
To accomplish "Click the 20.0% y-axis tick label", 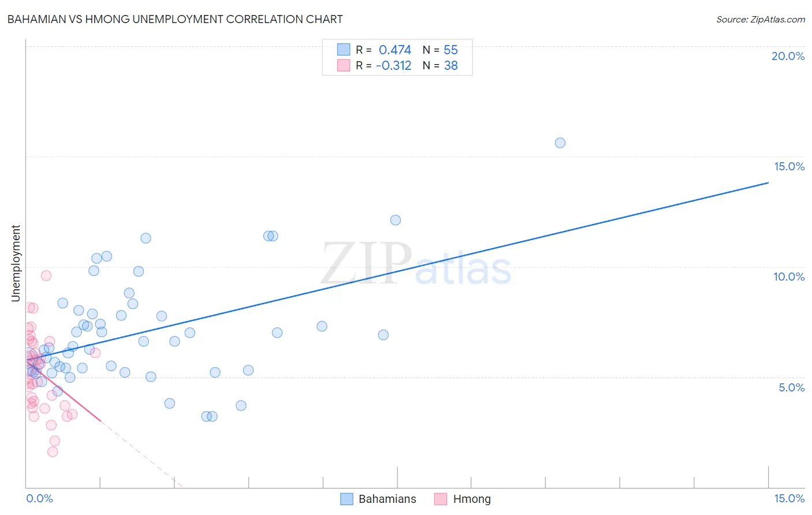I will tap(788, 56).
